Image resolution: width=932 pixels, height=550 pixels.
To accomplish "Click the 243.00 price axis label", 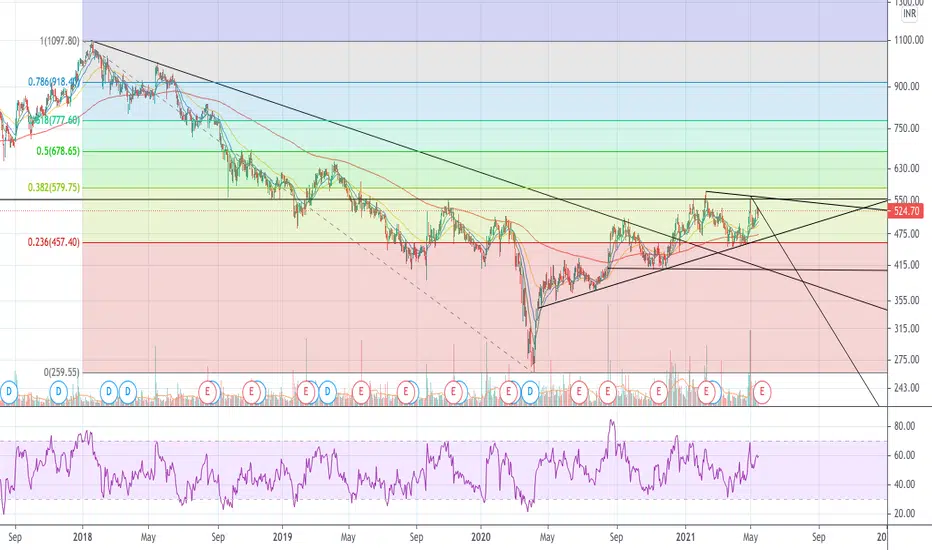I will point(907,388).
